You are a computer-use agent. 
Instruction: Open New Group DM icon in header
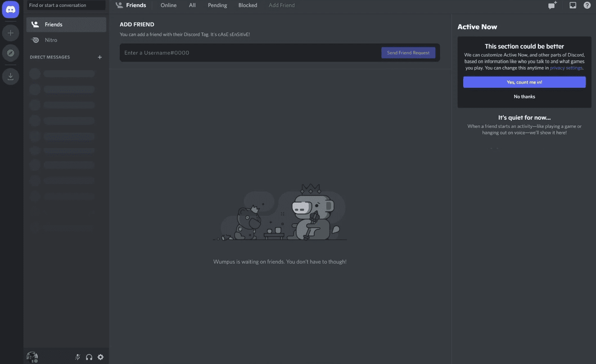(x=552, y=5)
